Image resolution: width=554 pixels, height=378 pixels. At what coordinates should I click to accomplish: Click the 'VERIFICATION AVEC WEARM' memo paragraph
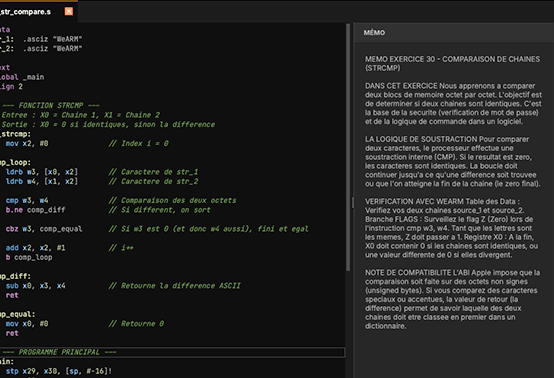452,228
